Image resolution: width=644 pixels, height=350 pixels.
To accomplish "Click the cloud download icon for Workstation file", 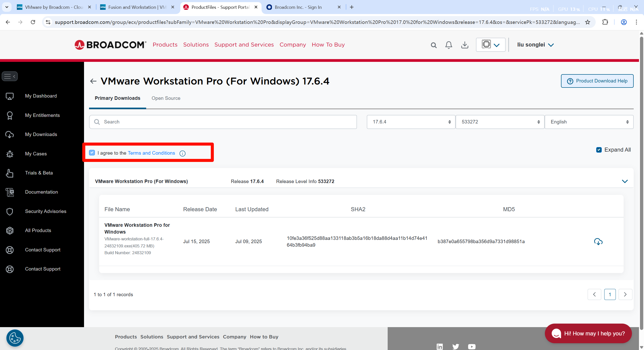I will 598,242.
